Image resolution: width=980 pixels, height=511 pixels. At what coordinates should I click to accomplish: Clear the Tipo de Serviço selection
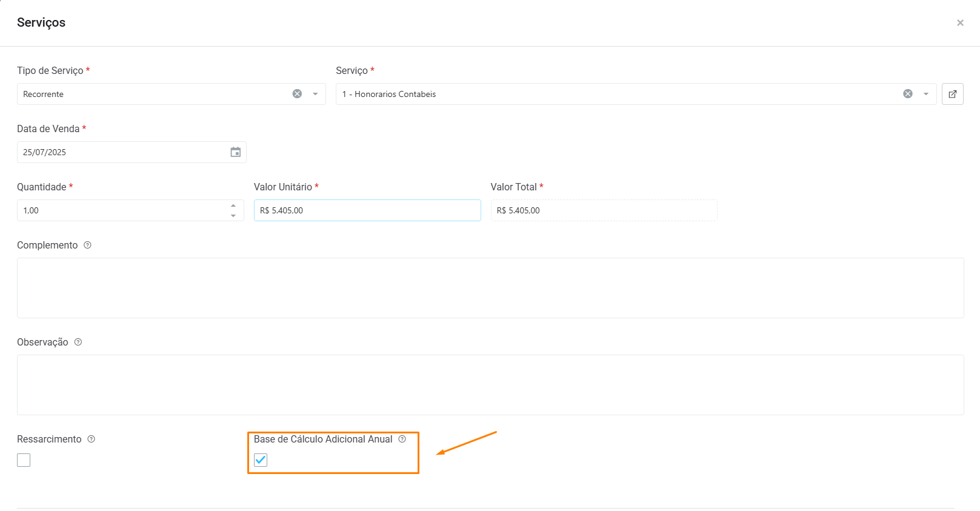[297, 94]
